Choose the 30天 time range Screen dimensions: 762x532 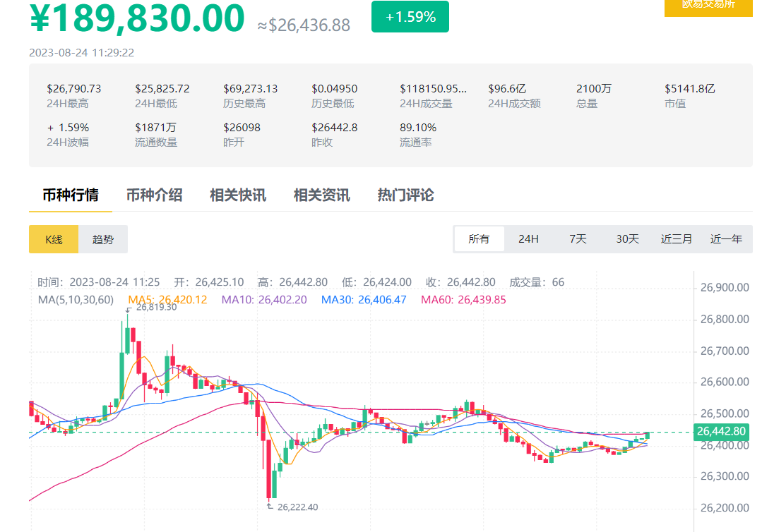tap(627, 239)
